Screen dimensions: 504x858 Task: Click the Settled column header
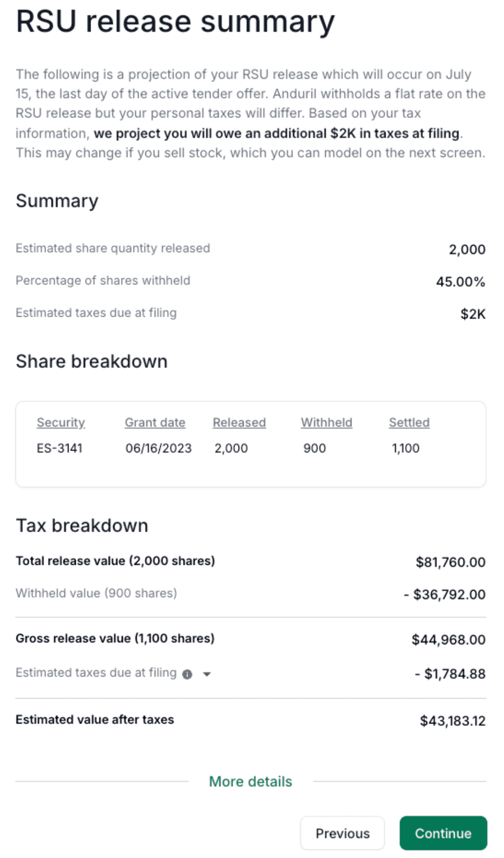tap(409, 422)
